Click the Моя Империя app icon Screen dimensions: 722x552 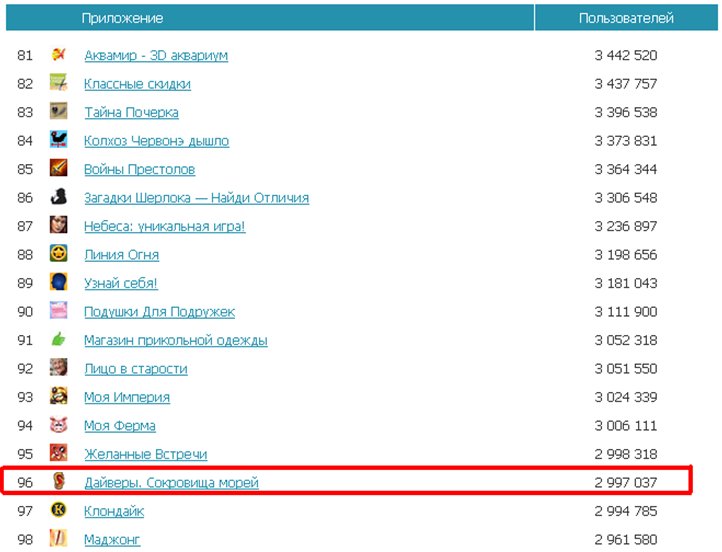point(58,396)
